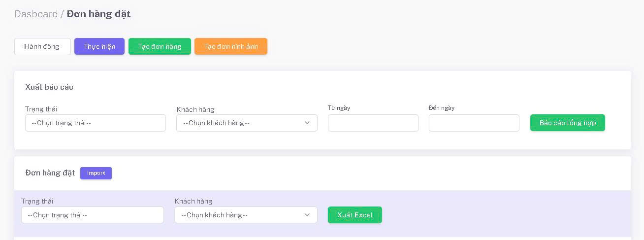Click the Xuất báo cáo section heading

49,87
